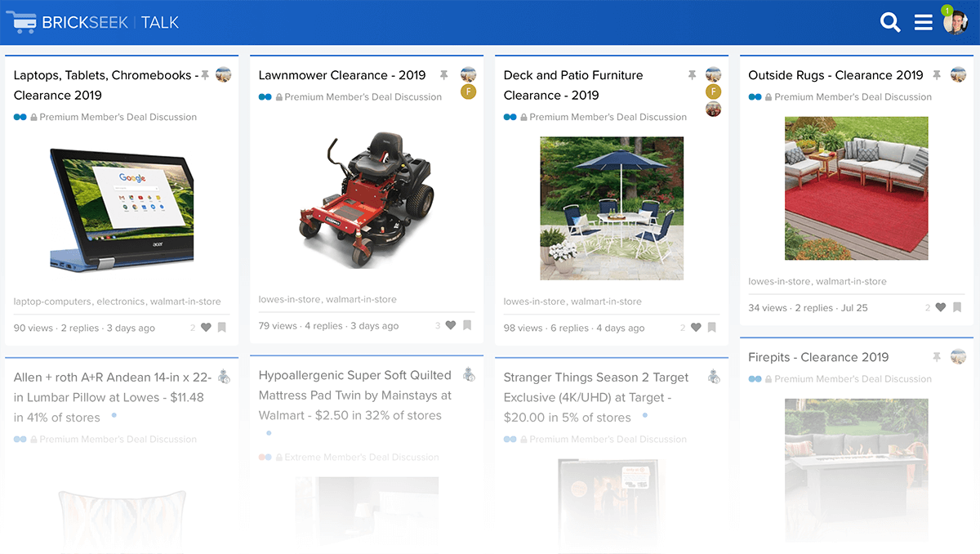
Task: Open the gold F avatar on Deck and Patio card
Action: [x=713, y=92]
